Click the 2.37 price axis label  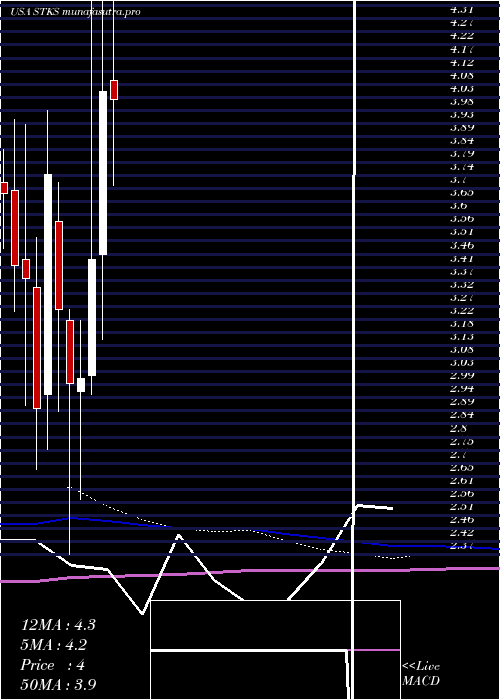pos(462,546)
